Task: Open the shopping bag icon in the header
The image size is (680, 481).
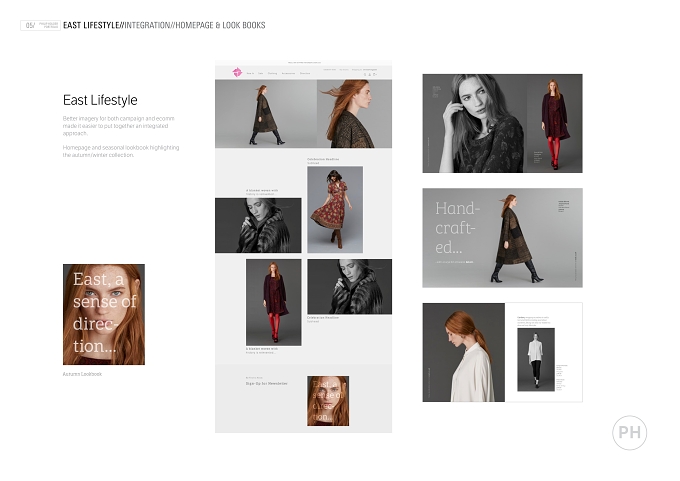Action: (x=375, y=75)
